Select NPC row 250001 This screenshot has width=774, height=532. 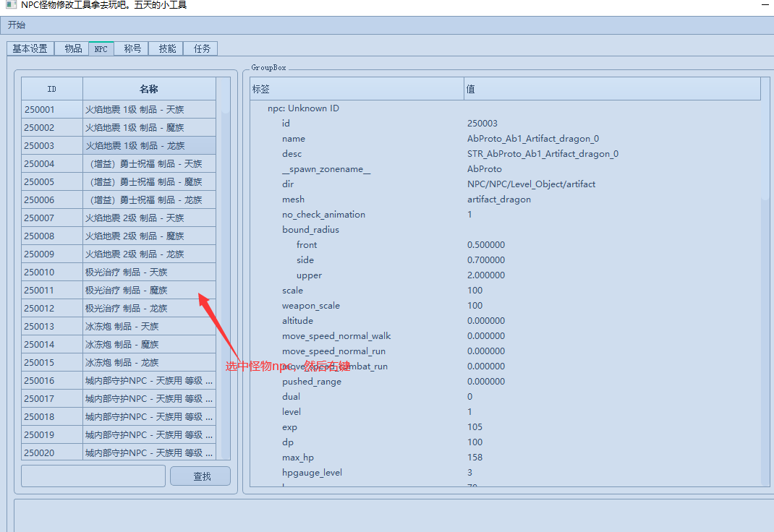pyautogui.click(x=119, y=109)
